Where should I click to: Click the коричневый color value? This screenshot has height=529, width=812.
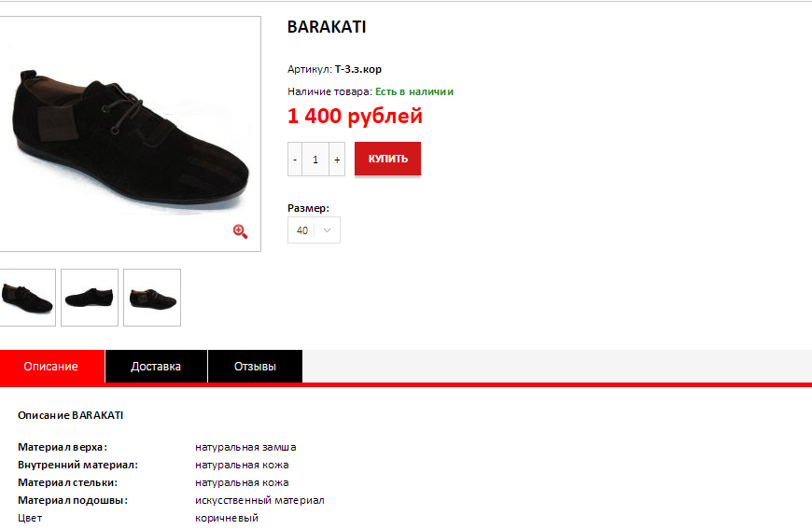(x=227, y=518)
